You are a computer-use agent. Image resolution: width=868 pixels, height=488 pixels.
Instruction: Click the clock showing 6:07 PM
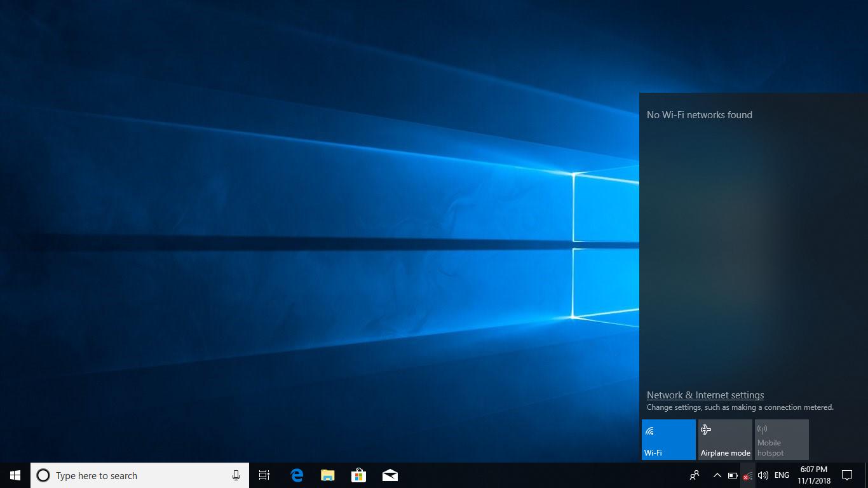814,475
